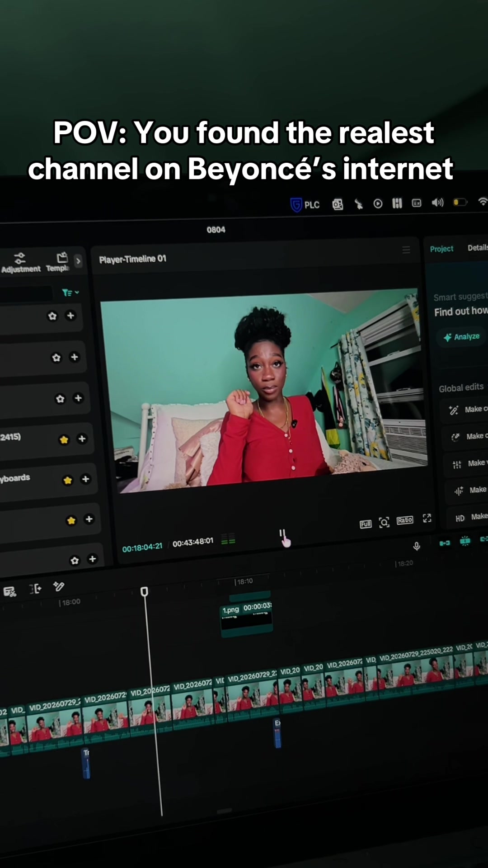Click the project title 0804
488x868 pixels.
pos(216,230)
